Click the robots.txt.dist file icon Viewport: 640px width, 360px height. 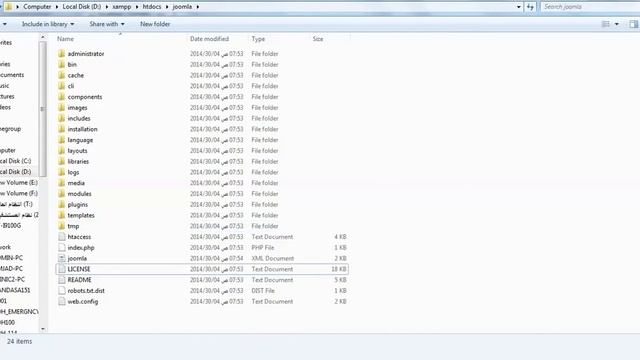(62, 291)
